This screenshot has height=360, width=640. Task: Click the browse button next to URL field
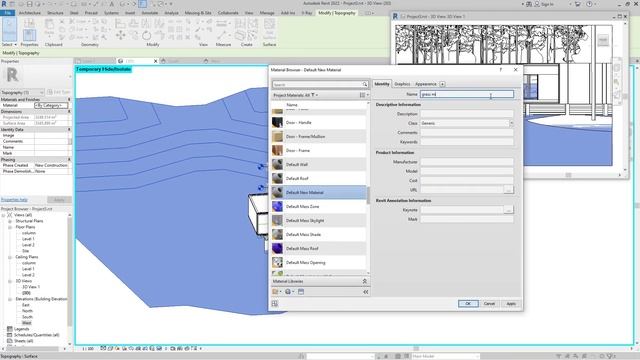click(x=509, y=190)
